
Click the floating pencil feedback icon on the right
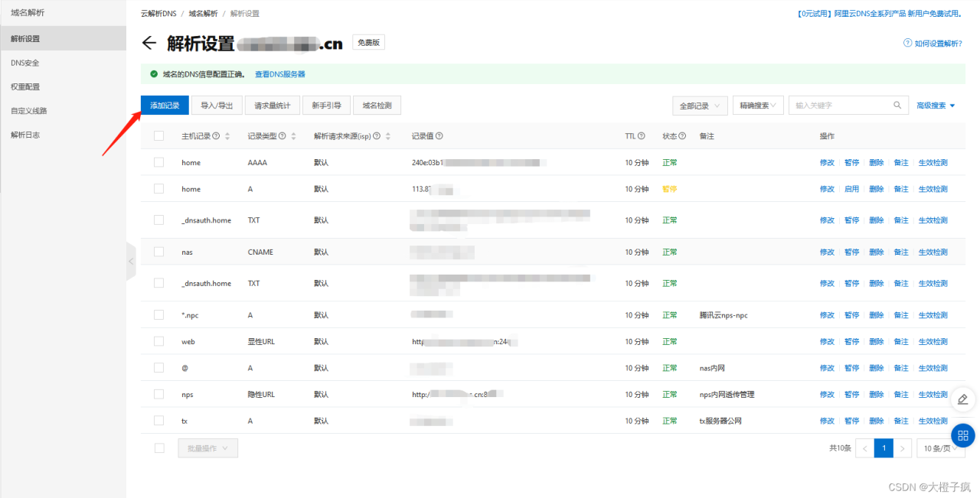tap(962, 399)
